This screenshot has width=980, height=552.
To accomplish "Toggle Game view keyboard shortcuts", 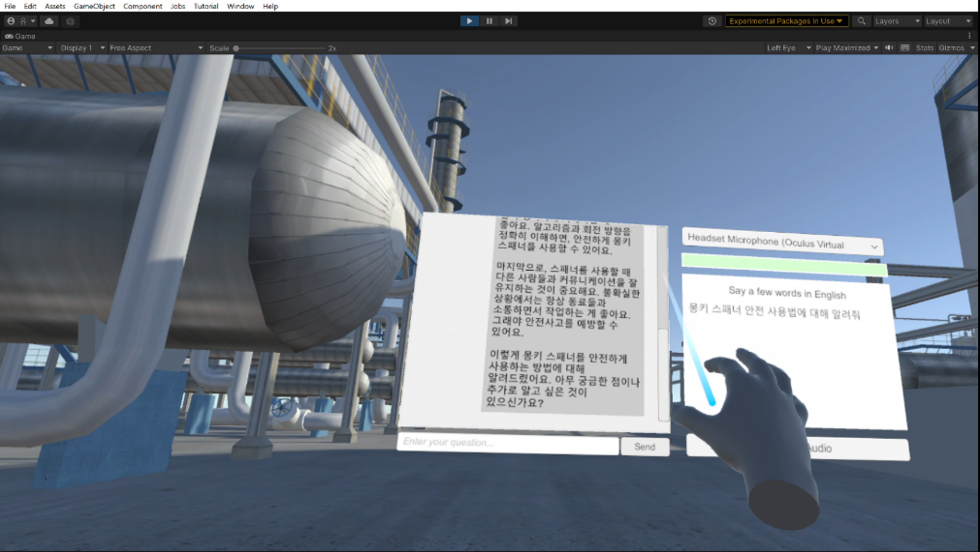I will tap(905, 47).
